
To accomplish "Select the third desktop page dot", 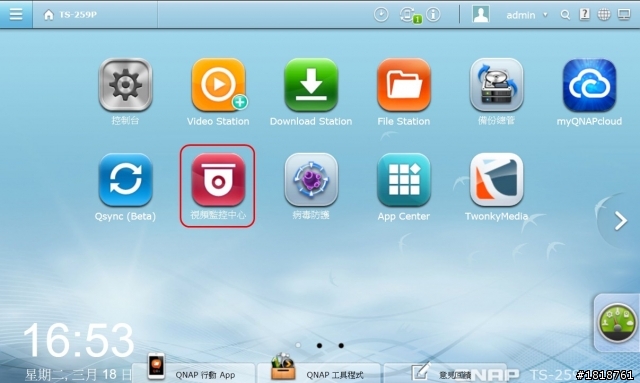I will [x=341, y=345].
